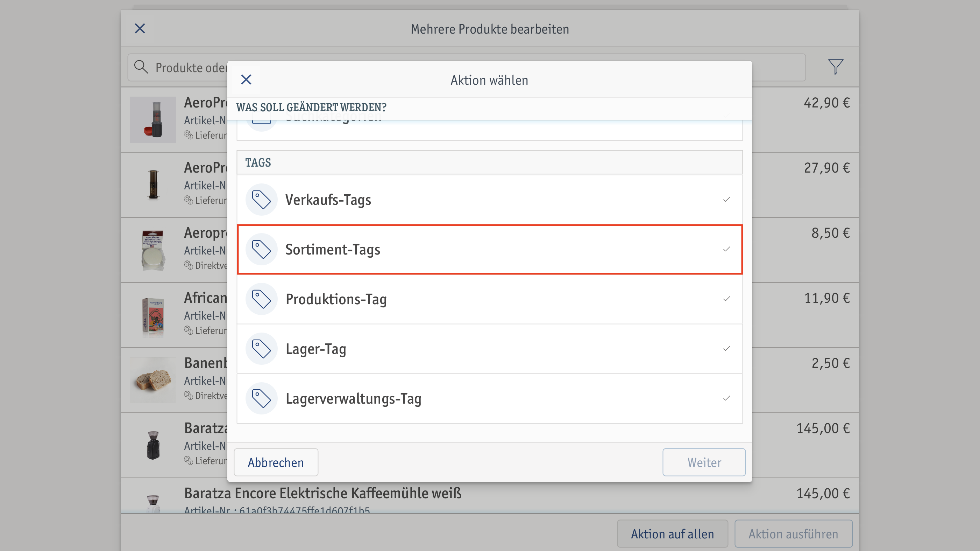Image resolution: width=980 pixels, height=551 pixels.
Task: Click the TAGS section header
Action: 490,162
